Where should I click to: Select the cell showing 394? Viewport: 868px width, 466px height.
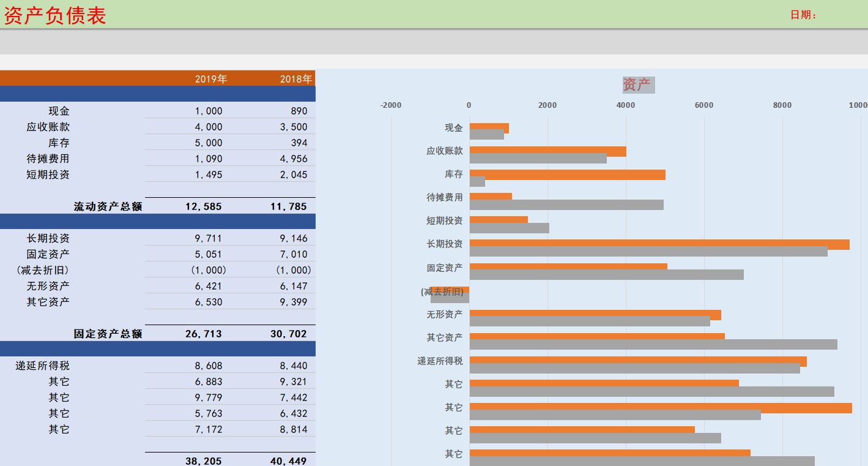pos(299,143)
